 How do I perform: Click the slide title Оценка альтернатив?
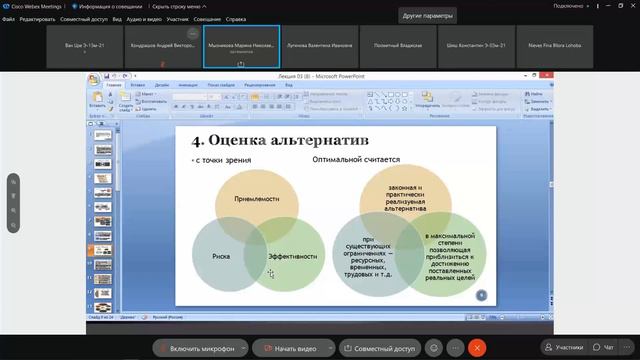point(280,140)
